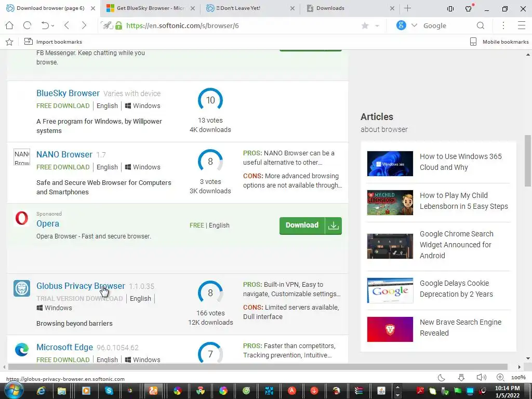Click the softonic URL in the address bar
The image size is (532, 399).
(182, 25)
